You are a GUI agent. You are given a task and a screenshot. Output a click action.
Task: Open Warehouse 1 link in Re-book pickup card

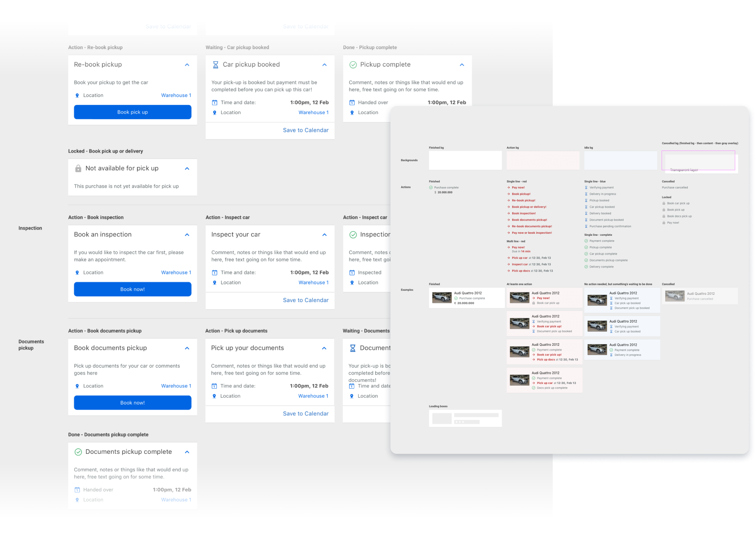pos(176,95)
